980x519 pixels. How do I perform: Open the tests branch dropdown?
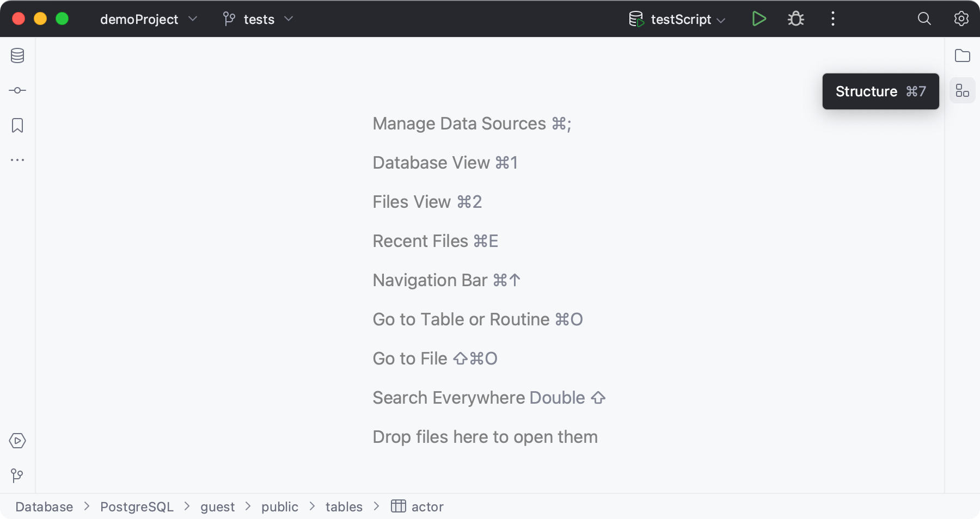258,19
